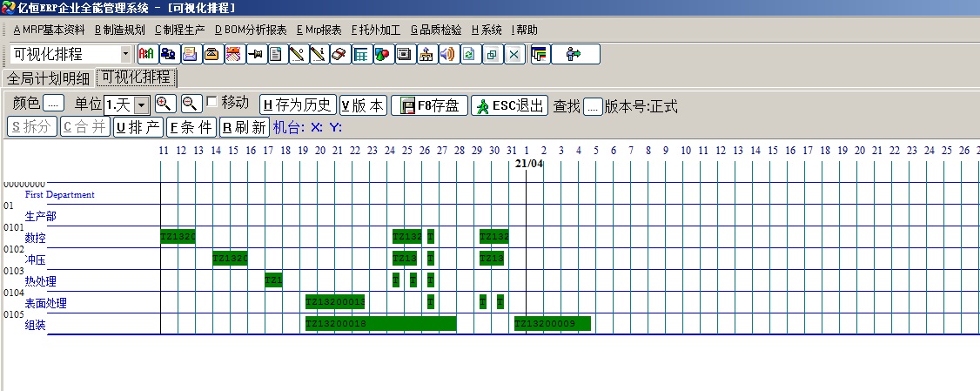Click the X close toolbar icon

513,55
